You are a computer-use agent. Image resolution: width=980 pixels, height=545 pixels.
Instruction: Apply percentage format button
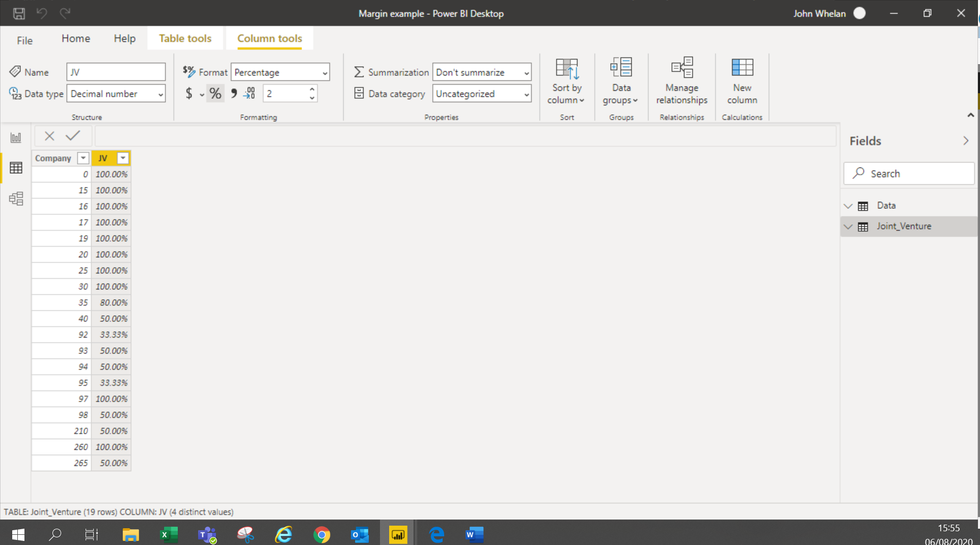215,94
